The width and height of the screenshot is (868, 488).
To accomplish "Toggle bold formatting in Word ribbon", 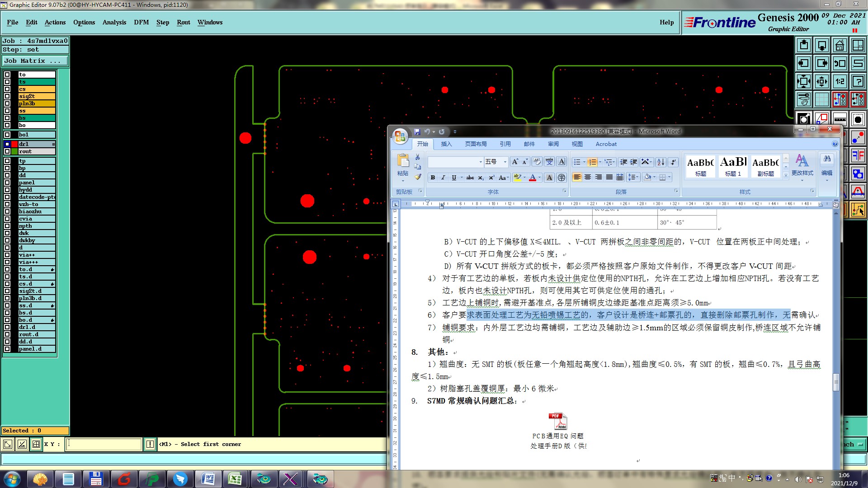I will tap(433, 178).
